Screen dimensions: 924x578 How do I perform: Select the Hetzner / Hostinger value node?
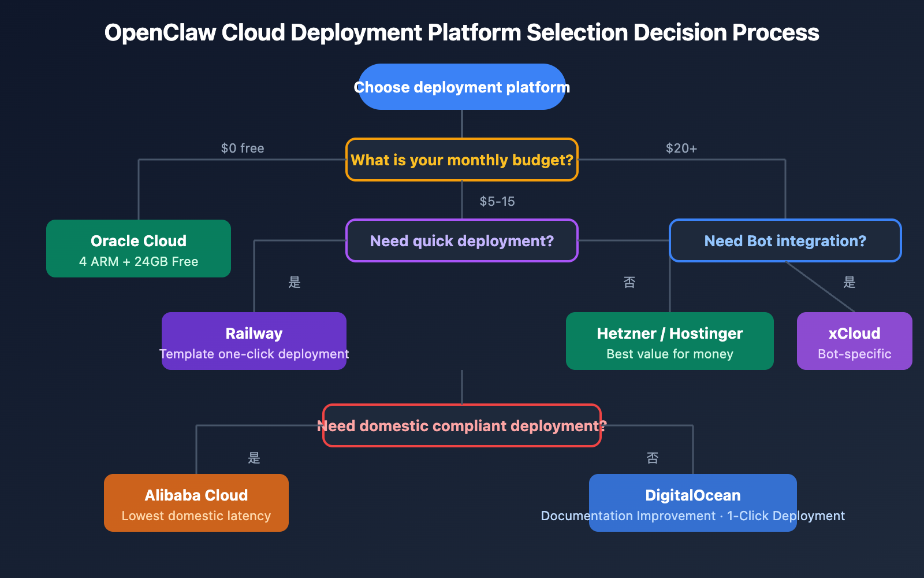[x=669, y=341]
